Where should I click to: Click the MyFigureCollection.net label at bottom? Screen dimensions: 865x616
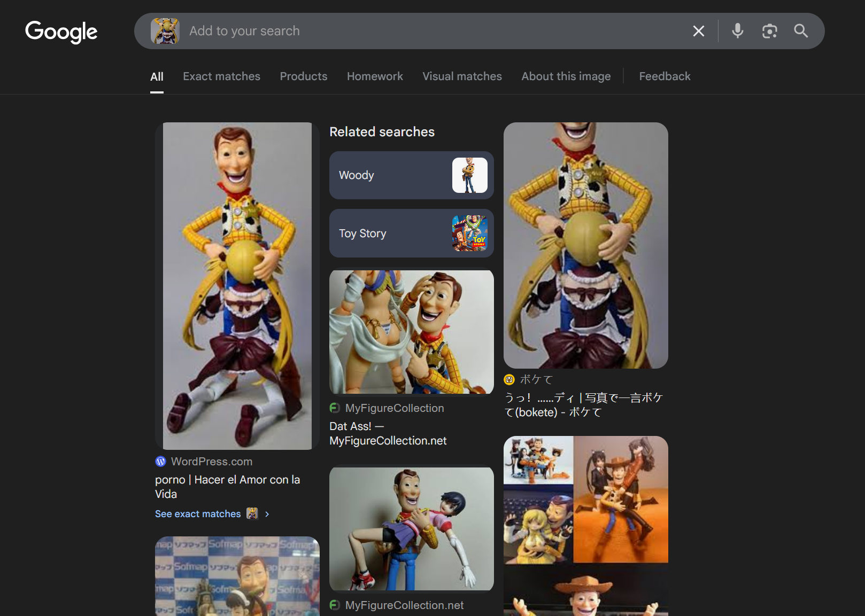point(404,605)
